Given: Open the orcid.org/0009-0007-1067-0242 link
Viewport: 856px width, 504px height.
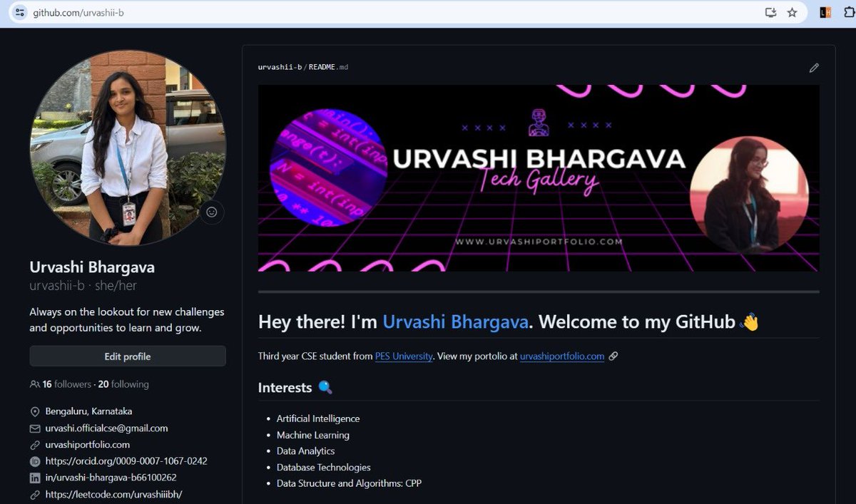Looking at the screenshot, I should click(126, 461).
